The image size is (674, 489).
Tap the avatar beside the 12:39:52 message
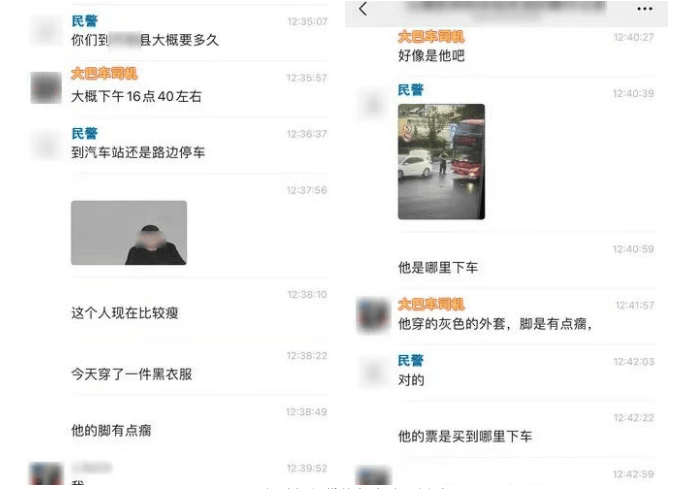(x=46, y=473)
